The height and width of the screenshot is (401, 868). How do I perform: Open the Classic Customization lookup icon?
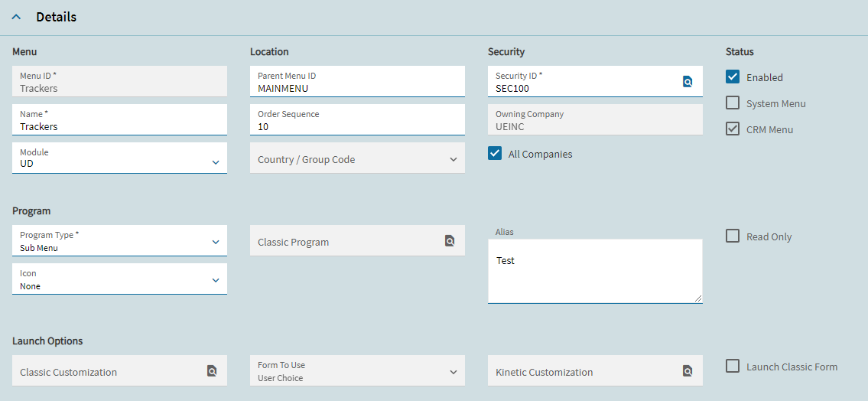212,370
